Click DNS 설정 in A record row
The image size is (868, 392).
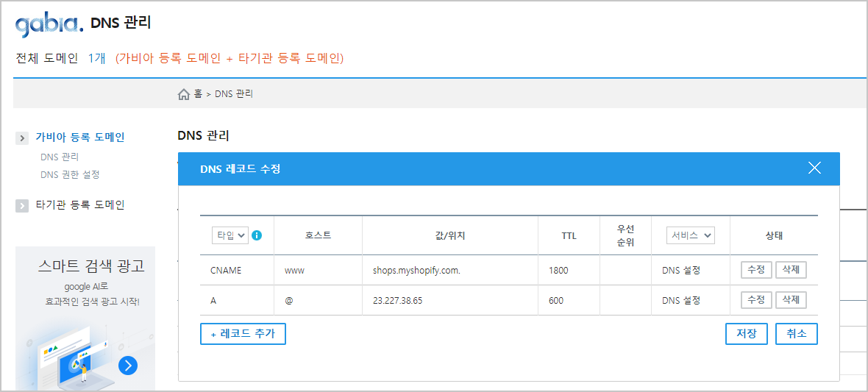coord(681,301)
